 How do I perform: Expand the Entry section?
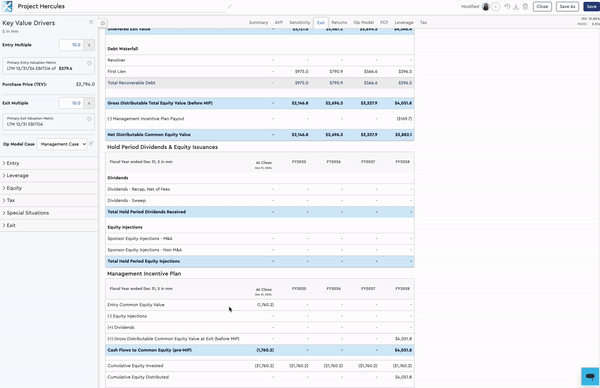click(x=49, y=163)
